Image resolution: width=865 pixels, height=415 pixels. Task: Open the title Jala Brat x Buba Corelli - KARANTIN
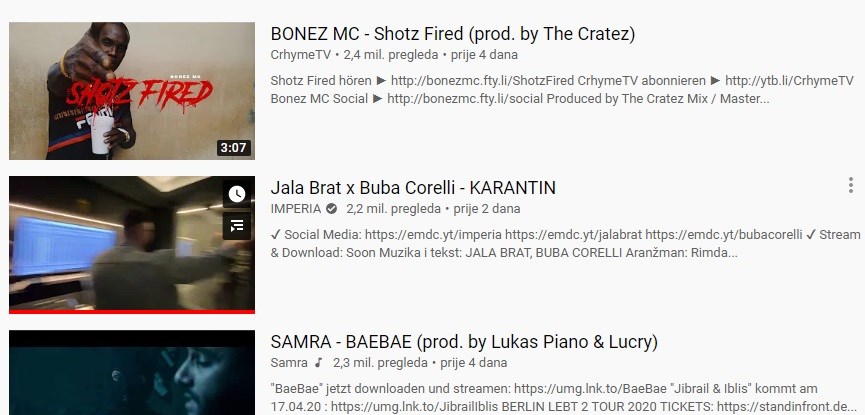click(413, 188)
